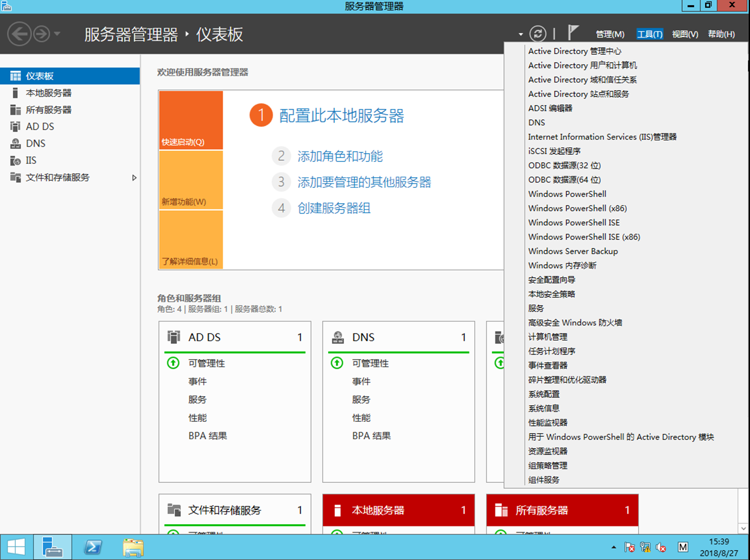Refresh the Server Manager dashboard
The height and width of the screenshot is (560, 750).
pyautogui.click(x=538, y=34)
